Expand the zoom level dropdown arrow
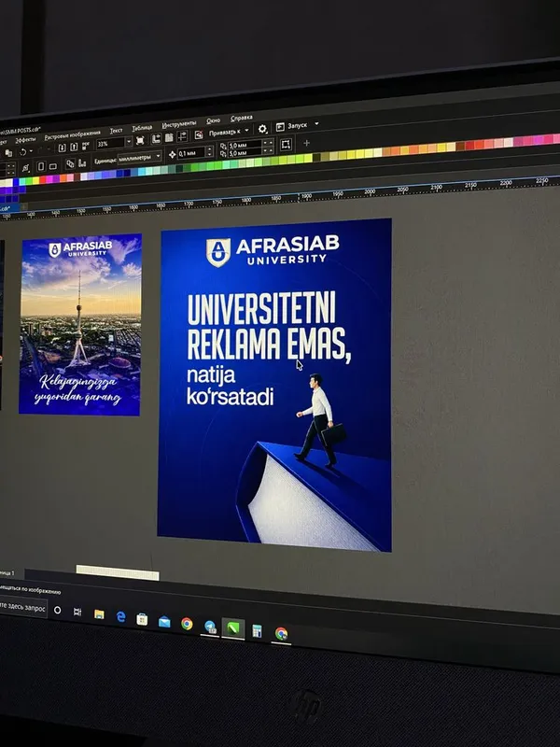 click(129, 142)
